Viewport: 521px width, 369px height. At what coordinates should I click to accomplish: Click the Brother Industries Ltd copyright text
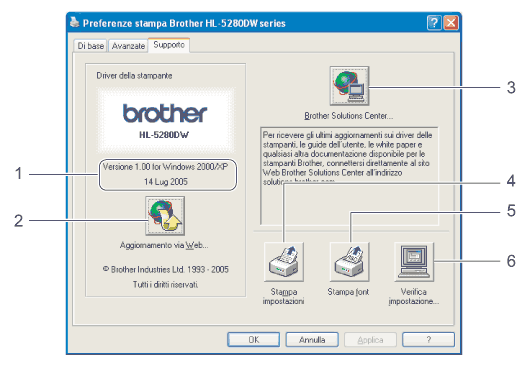166,269
